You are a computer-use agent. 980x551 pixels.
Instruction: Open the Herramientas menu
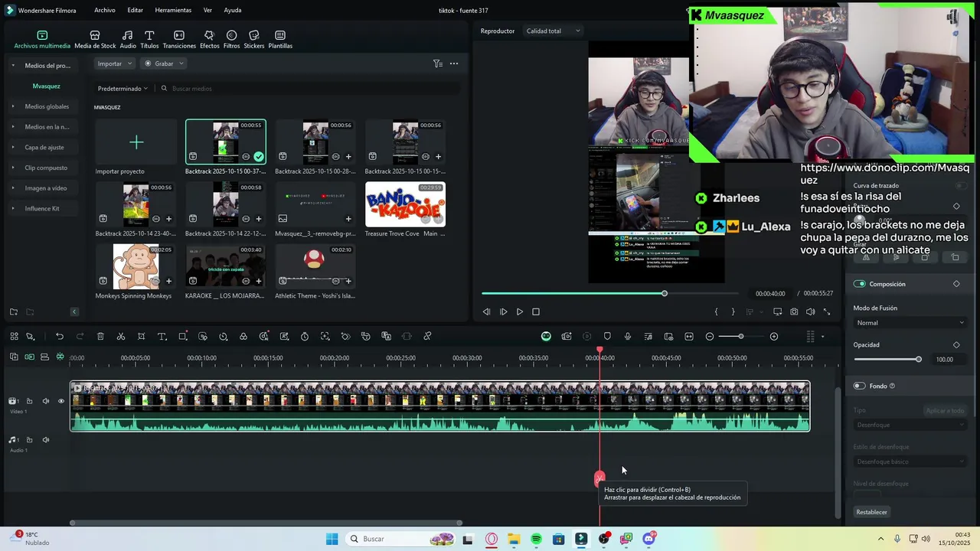pyautogui.click(x=173, y=10)
